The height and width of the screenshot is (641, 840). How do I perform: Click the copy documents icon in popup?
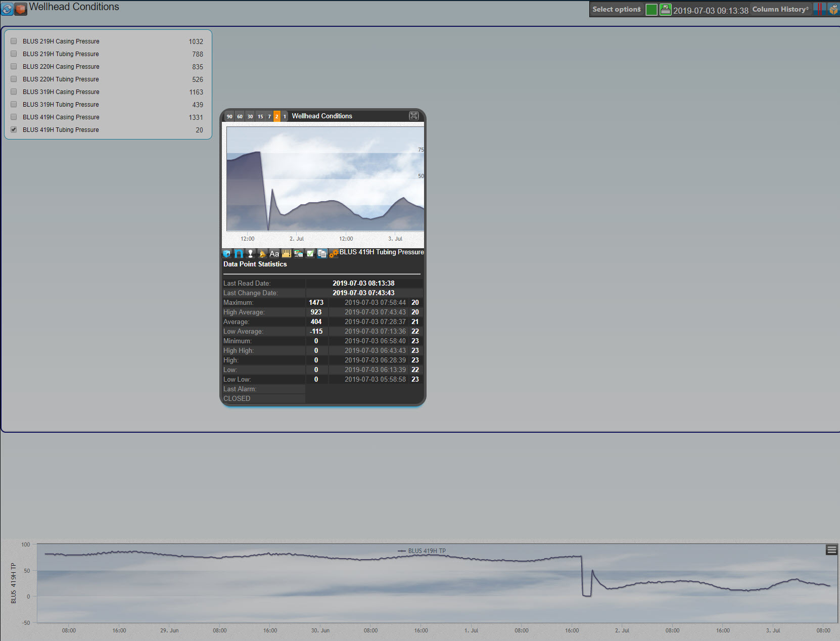point(322,254)
